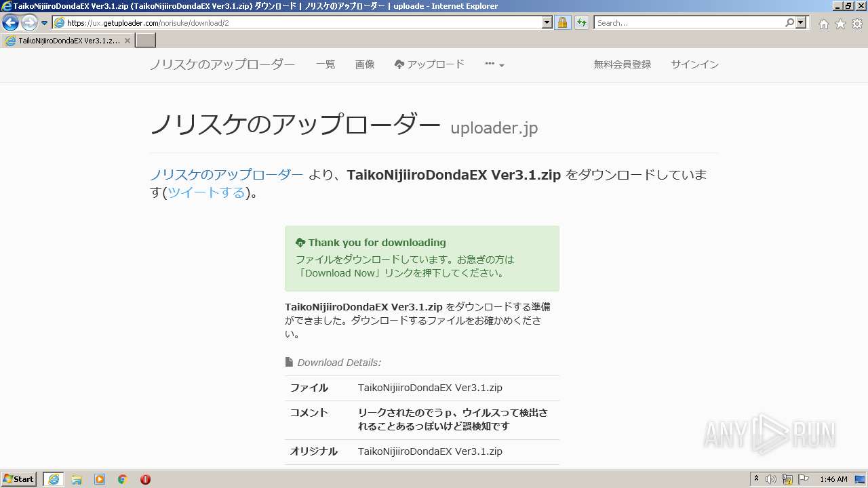The height and width of the screenshot is (488, 868).
Task: Click the オリジナル row file name value
Action: [x=430, y=451]
